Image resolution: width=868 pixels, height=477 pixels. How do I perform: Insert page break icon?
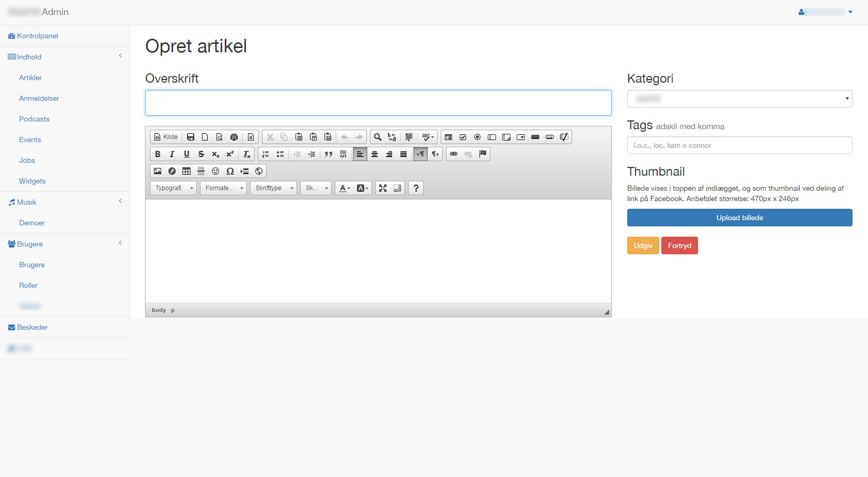click(x=244, y=171)
